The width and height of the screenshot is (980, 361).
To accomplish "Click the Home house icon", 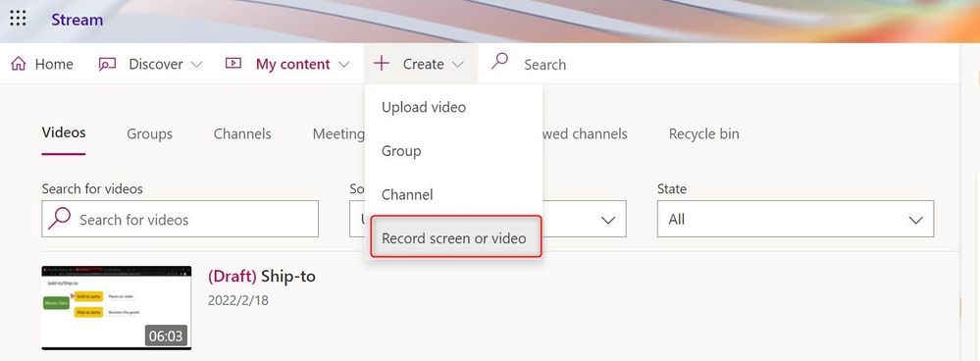I will coord(19,64).
